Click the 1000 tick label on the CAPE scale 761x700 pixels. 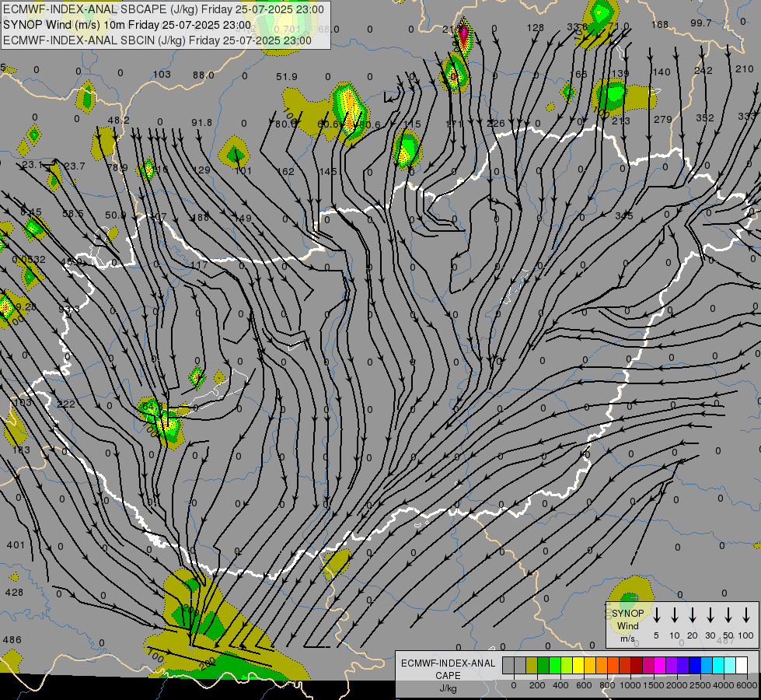pyautogui.click(x=630, y=685)
